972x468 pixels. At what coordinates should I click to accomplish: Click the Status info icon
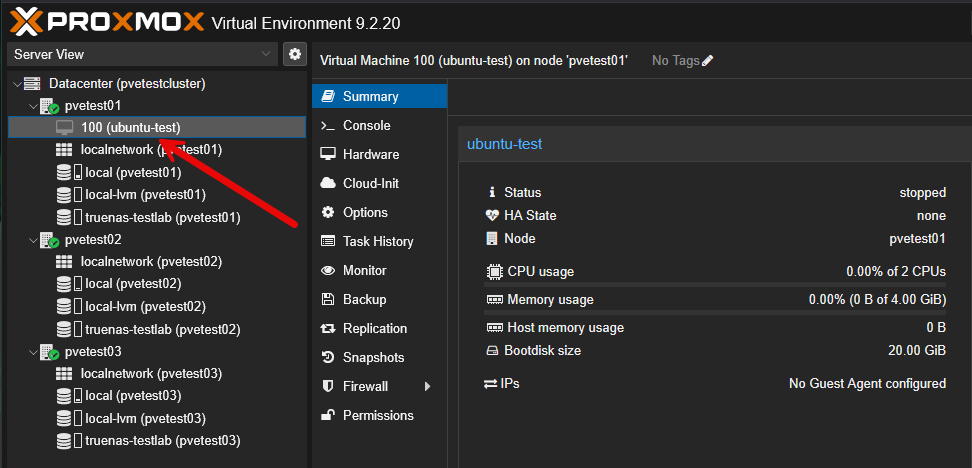[492, 193]
